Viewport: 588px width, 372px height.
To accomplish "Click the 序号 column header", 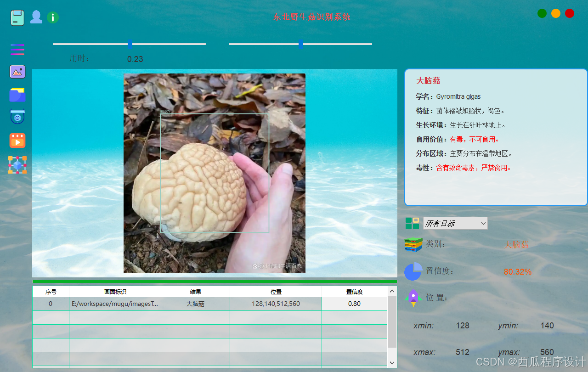I will coord(51,292).
